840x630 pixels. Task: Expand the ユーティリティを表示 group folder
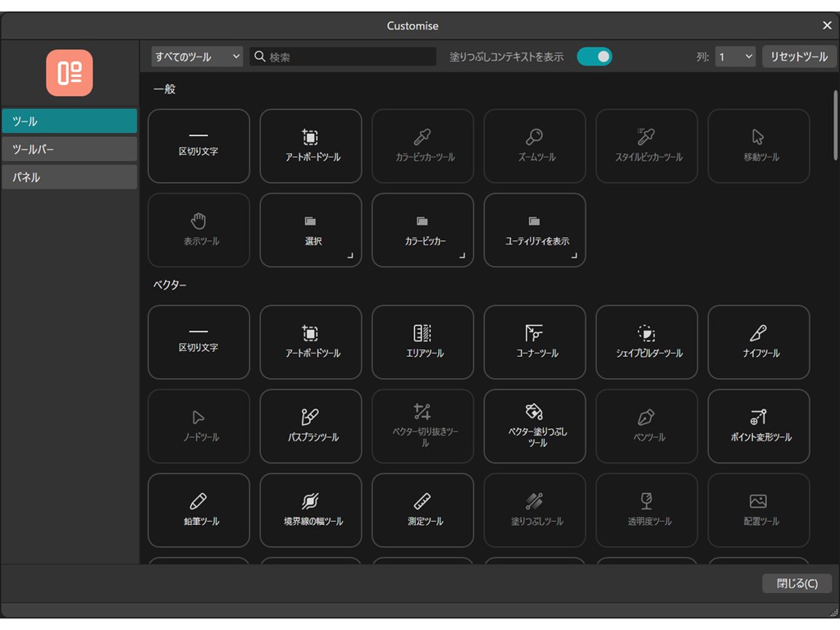coord(534,231)
